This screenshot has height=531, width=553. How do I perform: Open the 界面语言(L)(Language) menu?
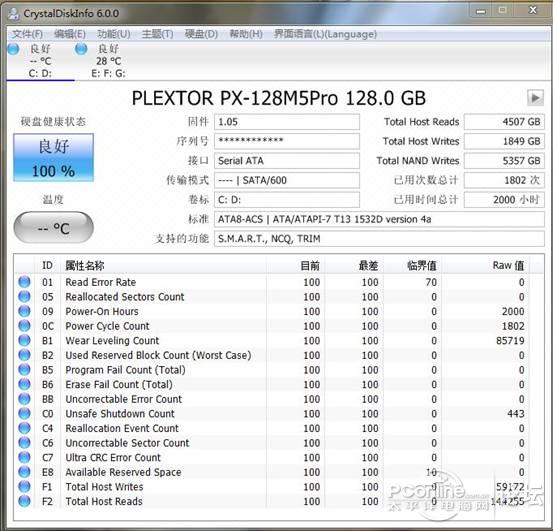[325, 34]
